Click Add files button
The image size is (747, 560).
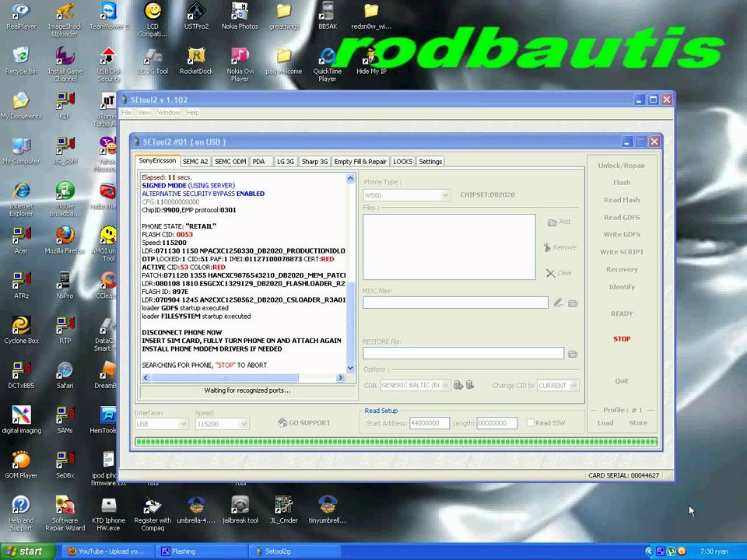tap(559, 222)
